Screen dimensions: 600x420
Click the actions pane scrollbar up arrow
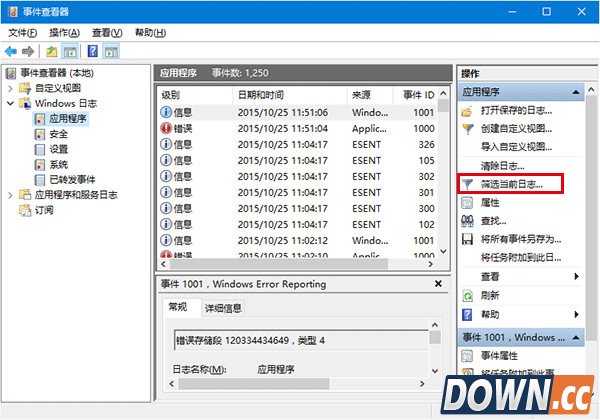pos(591,90)
